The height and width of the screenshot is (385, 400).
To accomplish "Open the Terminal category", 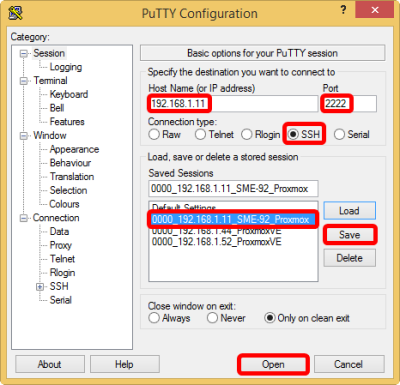I will [50, 81].
